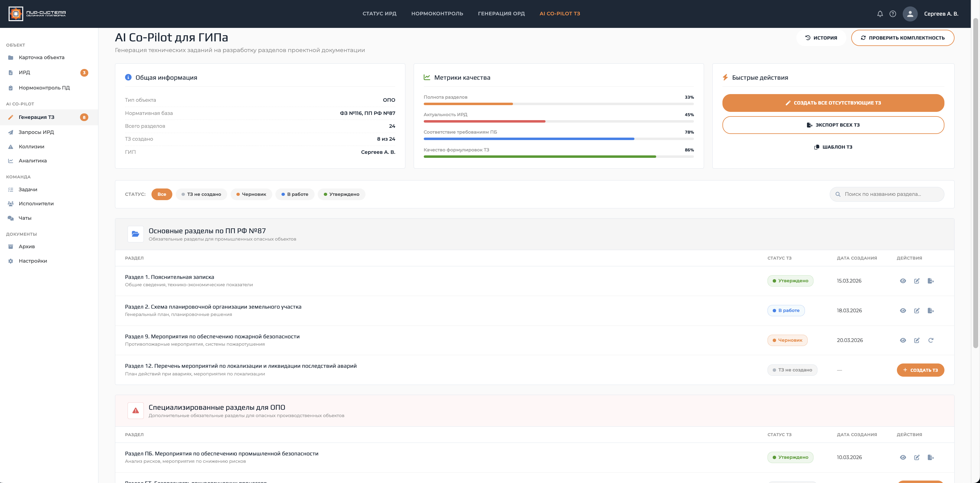Click Раздел 12 title text
Image resolution: width=980 pixels, height=483 pixels.
(x=241, y=366)
